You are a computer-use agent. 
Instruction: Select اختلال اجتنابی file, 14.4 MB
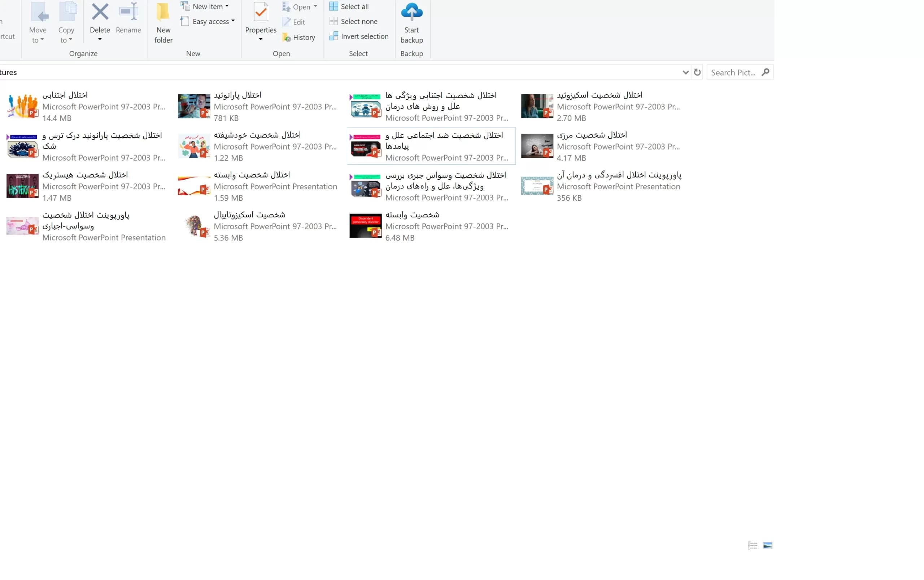click(x=87, y=106)
